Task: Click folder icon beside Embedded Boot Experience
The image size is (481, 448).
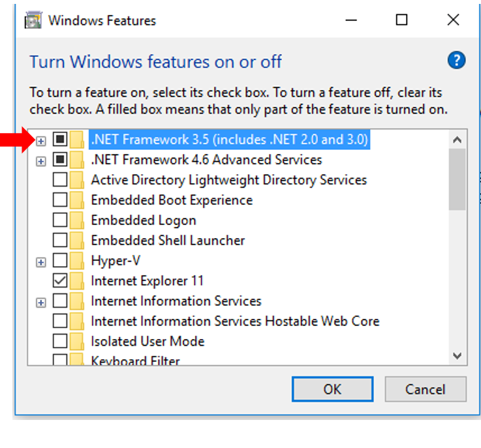Action: [77, 200]
